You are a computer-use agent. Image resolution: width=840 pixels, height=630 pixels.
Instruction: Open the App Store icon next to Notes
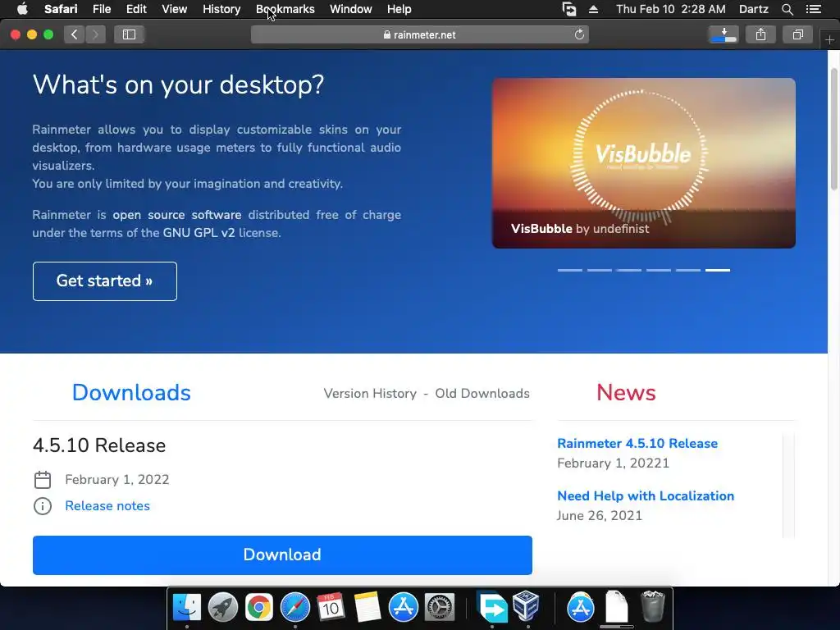point(403,607)
